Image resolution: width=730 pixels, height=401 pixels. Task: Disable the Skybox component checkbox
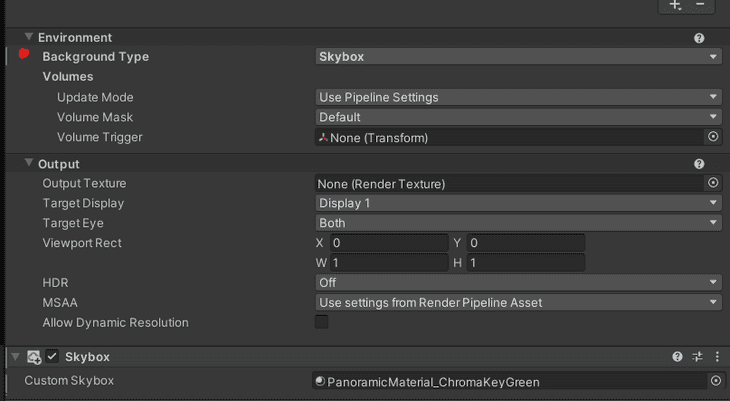[52, 357]
